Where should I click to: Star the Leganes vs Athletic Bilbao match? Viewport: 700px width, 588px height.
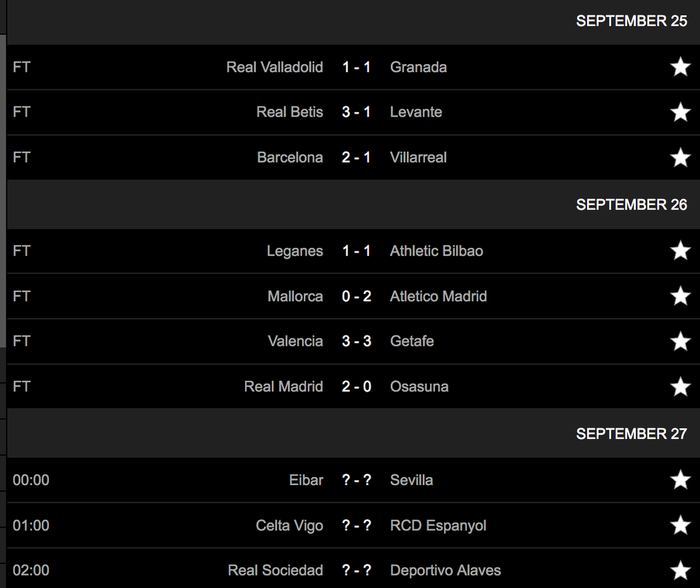(680, 251)
